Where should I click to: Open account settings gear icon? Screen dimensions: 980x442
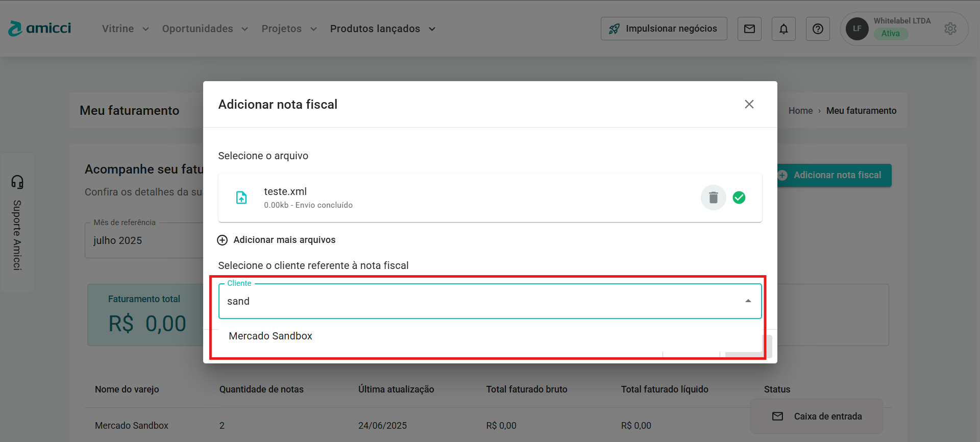tap(950, 29)
